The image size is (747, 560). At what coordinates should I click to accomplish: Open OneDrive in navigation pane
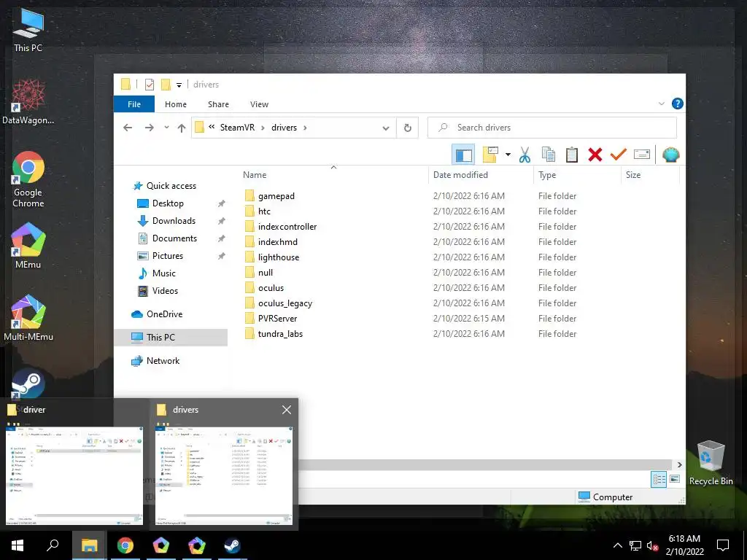[164, 314]
